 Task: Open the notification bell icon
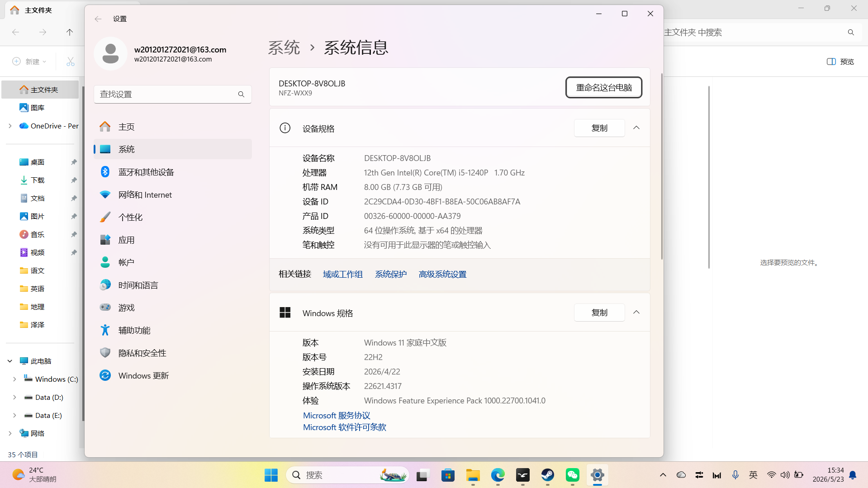tap(852, 475)
